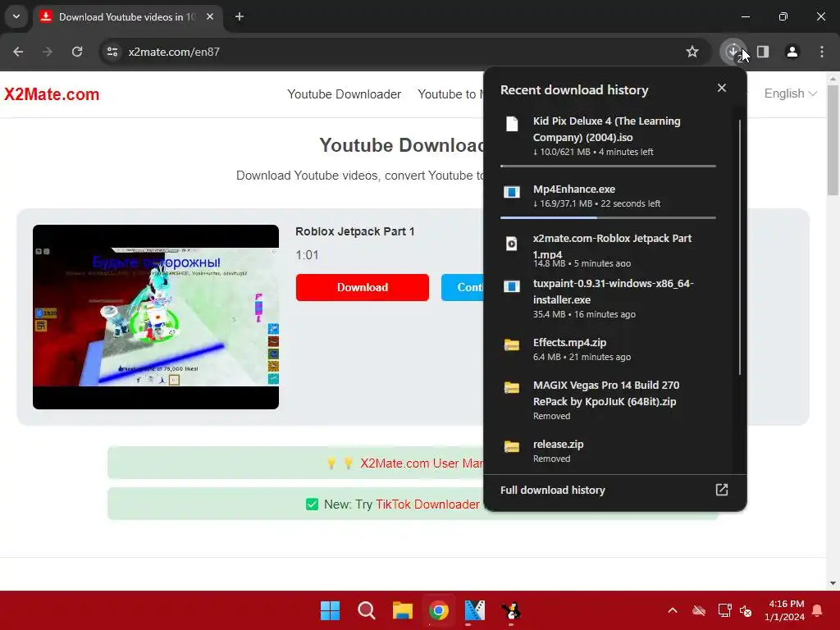Screen dimensions: 840x630
Task: Click the X2Mate.com logo
Action: pos(52,94)
